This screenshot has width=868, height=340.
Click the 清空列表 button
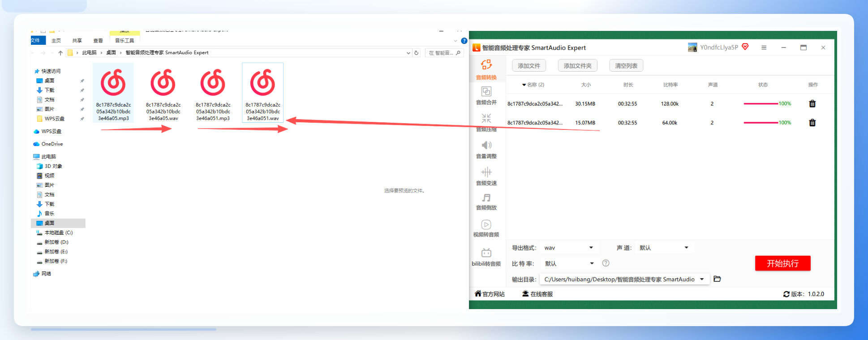626,66
